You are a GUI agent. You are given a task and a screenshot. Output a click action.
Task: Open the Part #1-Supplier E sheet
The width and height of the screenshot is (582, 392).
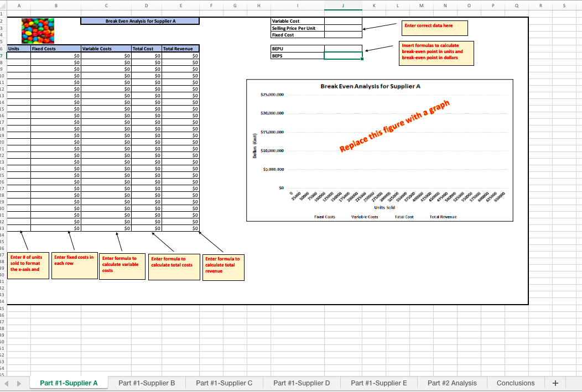coord(379,383)
